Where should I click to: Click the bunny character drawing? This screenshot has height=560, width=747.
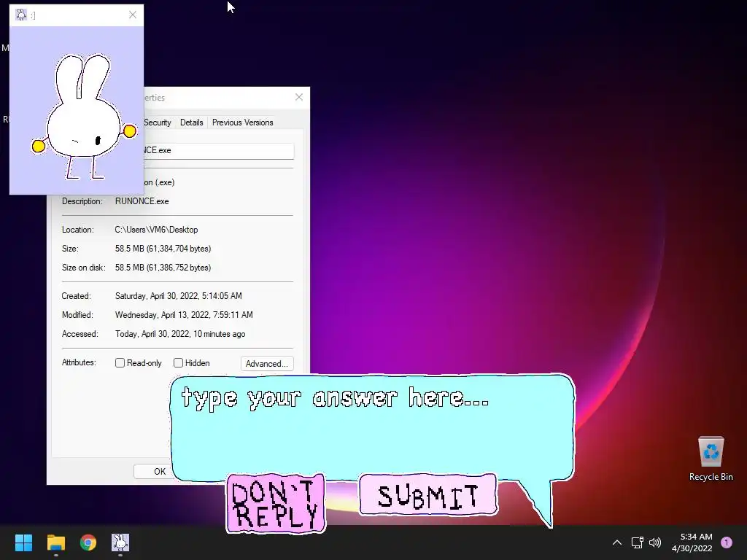pyautogui.click(x=85, y=116)
